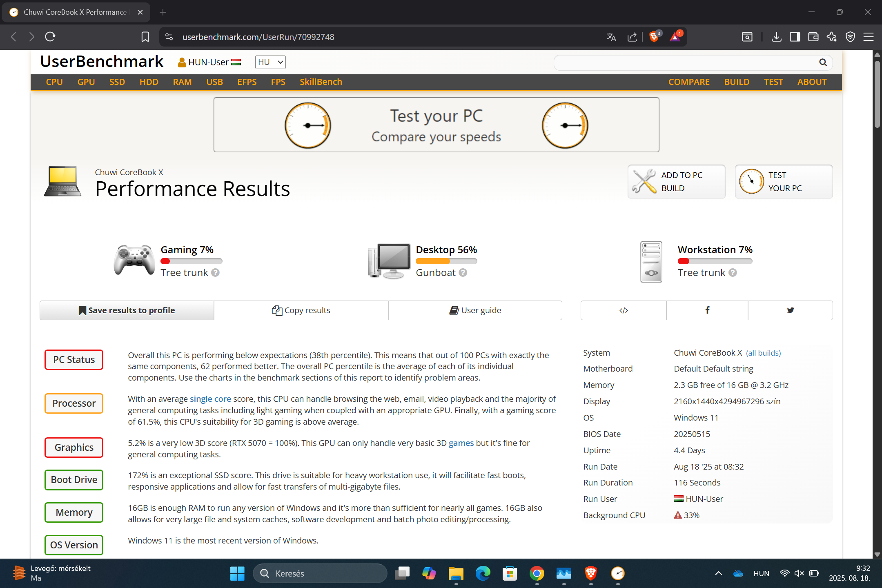Open the User guide button
882x588 pixels.
click(x=475, y=310)
